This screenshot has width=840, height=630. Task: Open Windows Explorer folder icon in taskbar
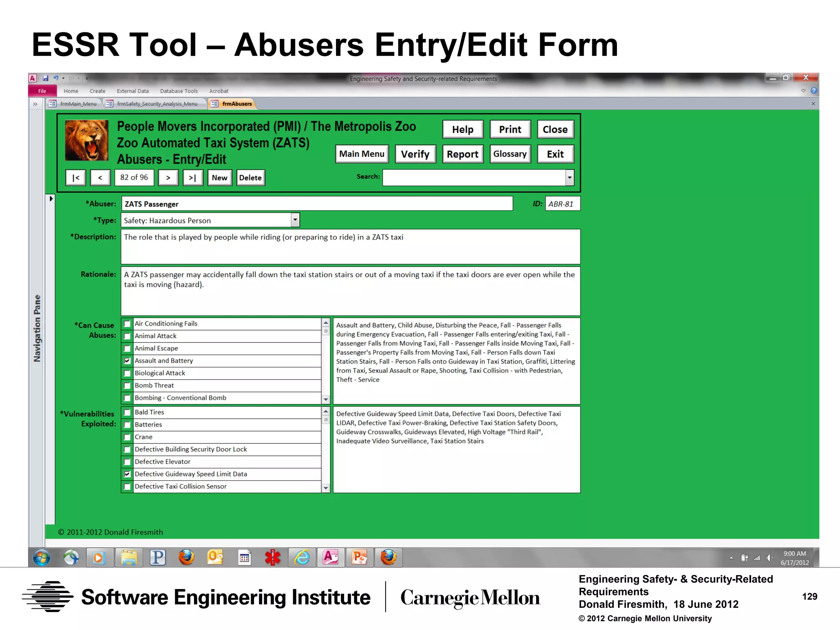129,557
